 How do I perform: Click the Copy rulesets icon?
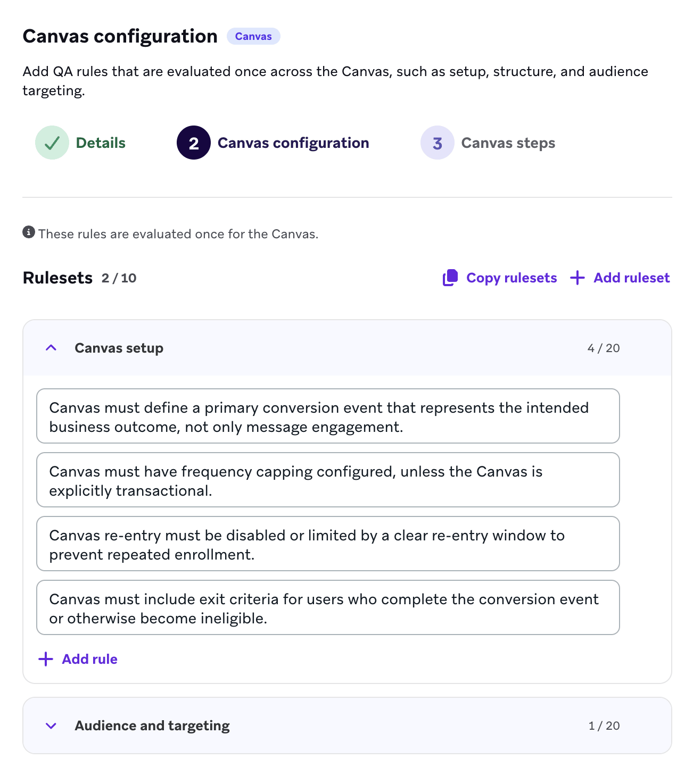pyautogui.click(x=450, y=278)
